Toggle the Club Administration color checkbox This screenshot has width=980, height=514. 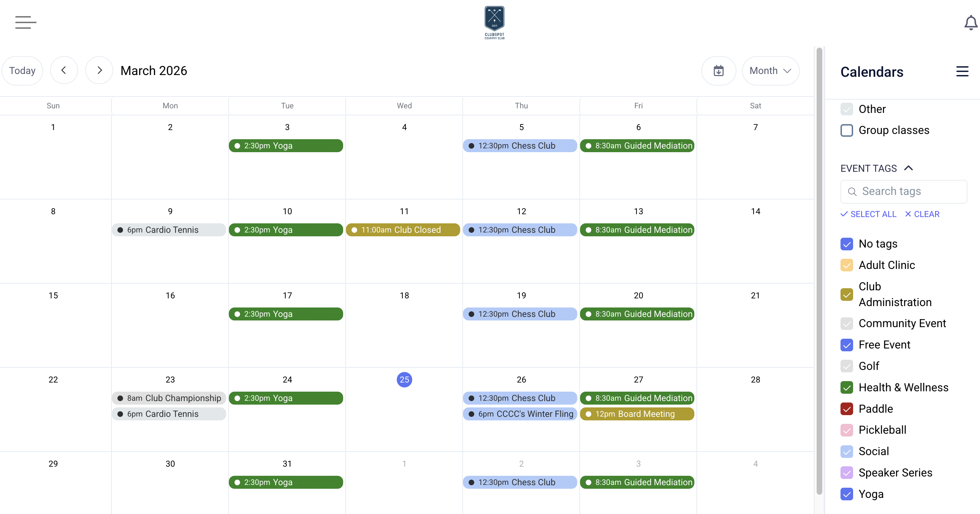[x=846, y=295]
